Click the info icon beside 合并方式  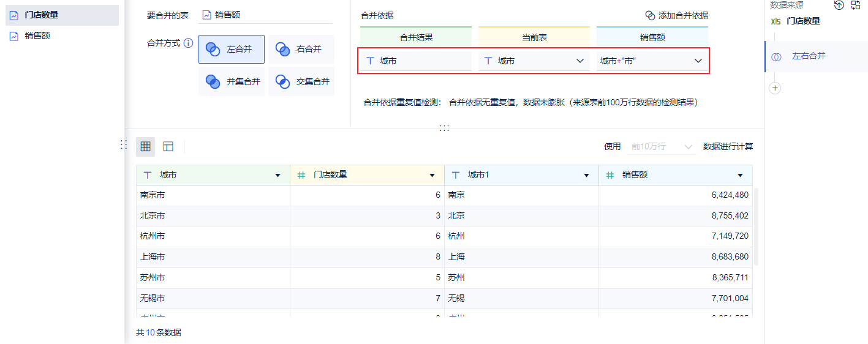188,43
